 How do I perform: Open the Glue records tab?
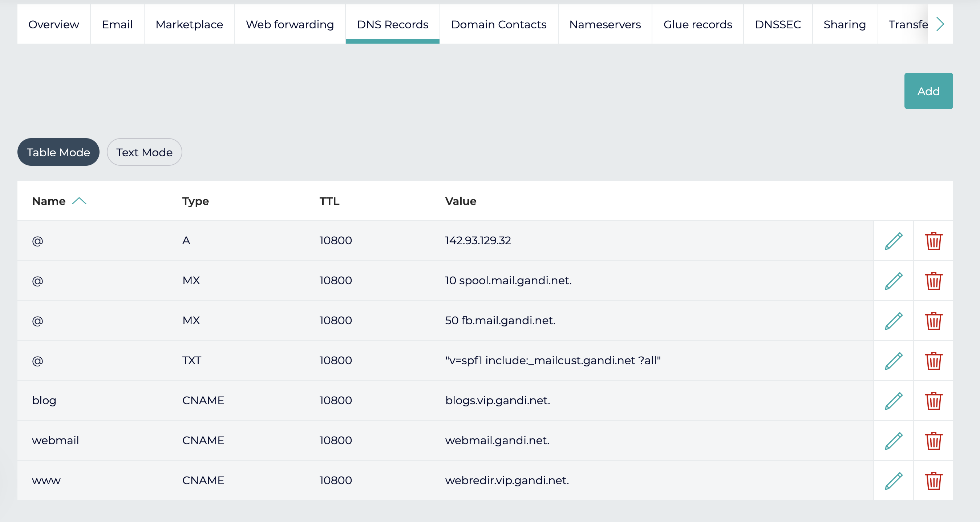698,24
